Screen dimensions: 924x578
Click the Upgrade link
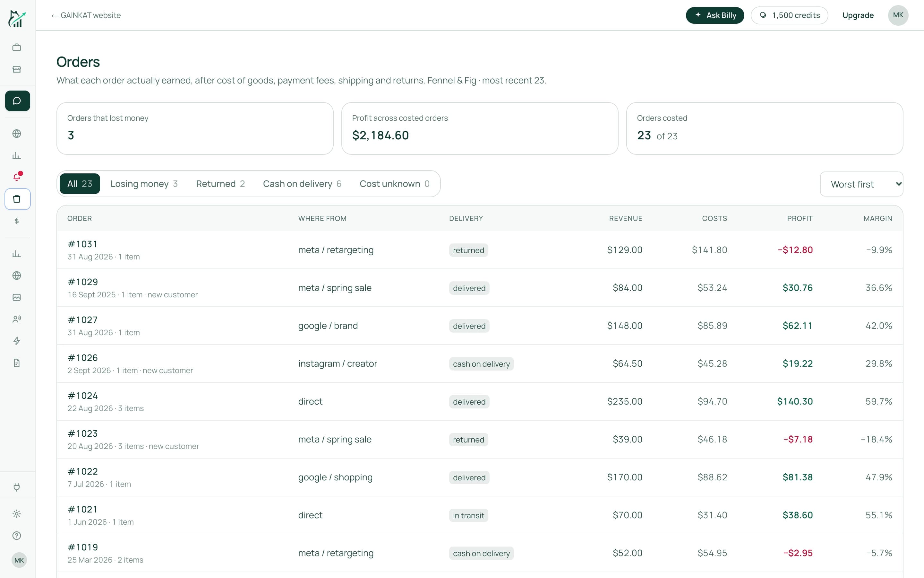coord(858,15)
